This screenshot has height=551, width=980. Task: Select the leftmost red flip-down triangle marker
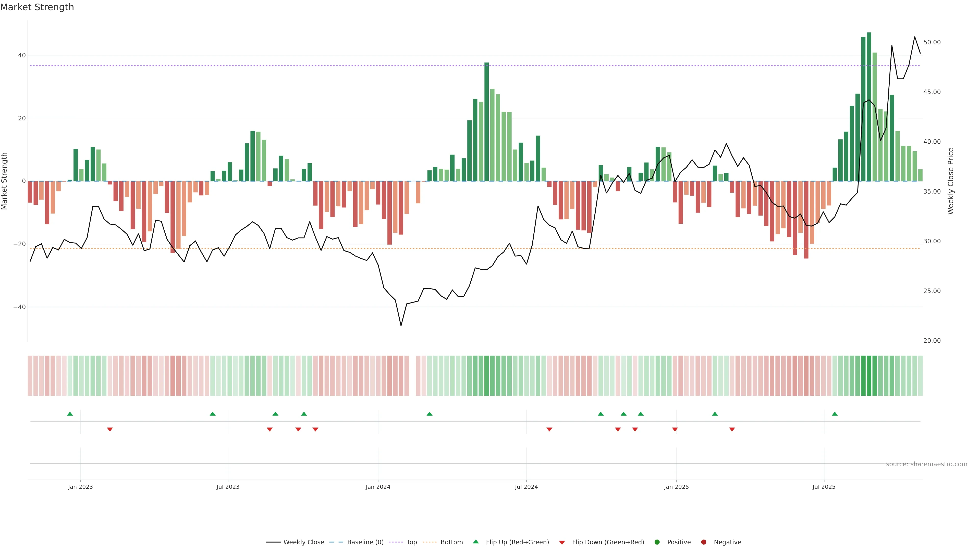(x=110, y=429)
